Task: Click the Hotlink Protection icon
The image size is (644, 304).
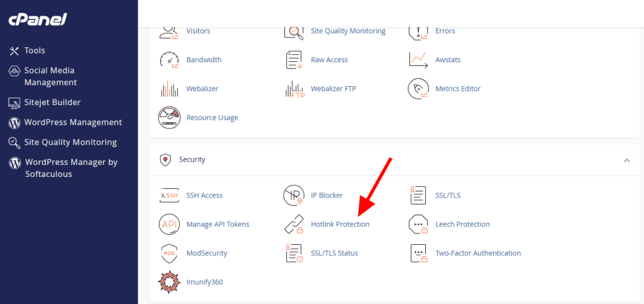Action: [294, 225]
